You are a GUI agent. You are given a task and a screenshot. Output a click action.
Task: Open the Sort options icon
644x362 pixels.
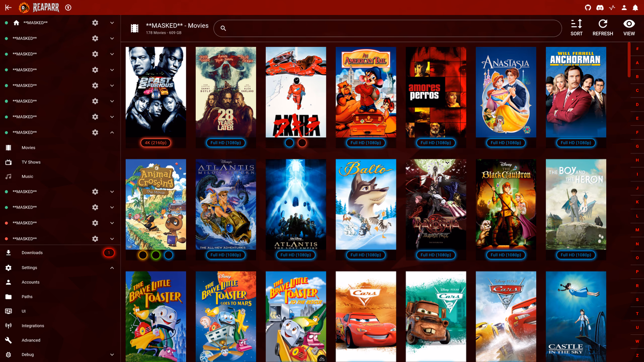[577, 25]
